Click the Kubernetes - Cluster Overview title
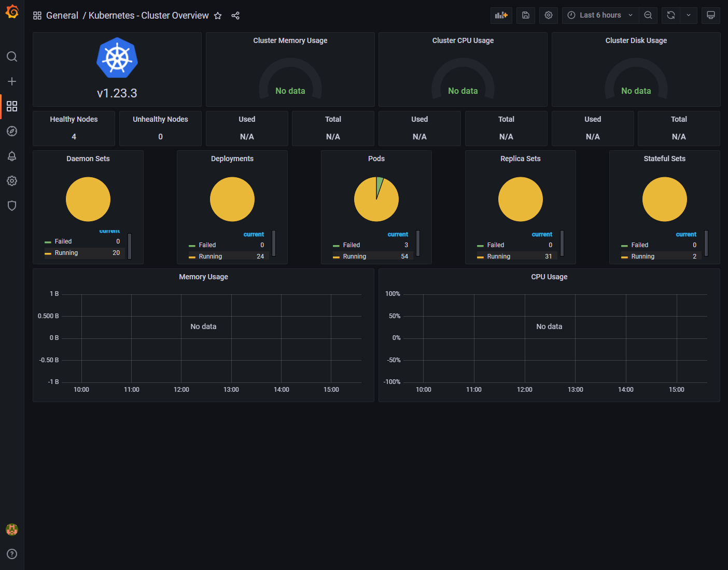728x570 pixels. point(149,16)
